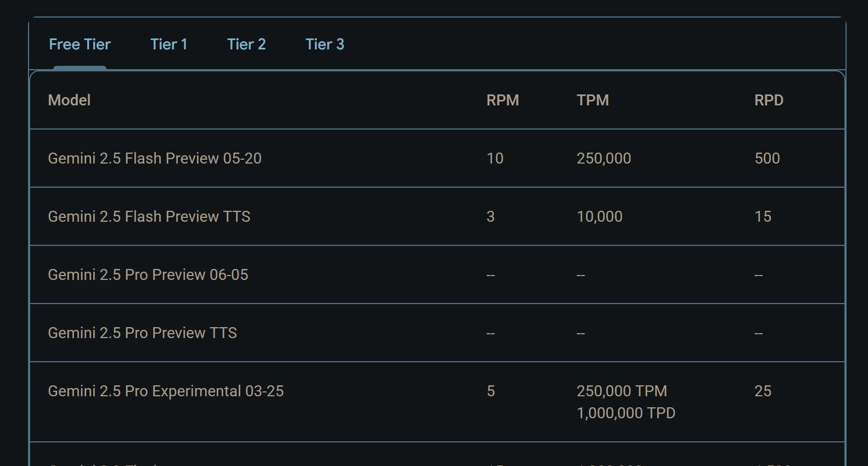Click the RPD column header

[769, 100]
